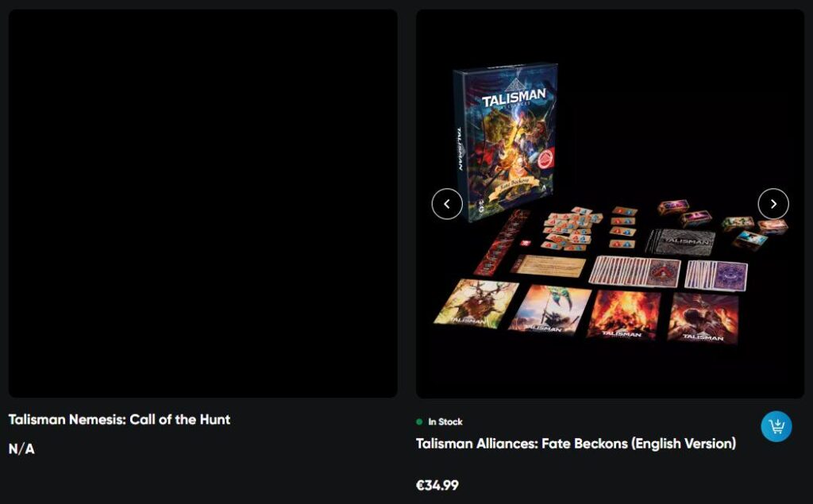Click the pile of orange and blue tokens
Image resolution: width=813 pixels, height=504 pixels.
[570, 228]
